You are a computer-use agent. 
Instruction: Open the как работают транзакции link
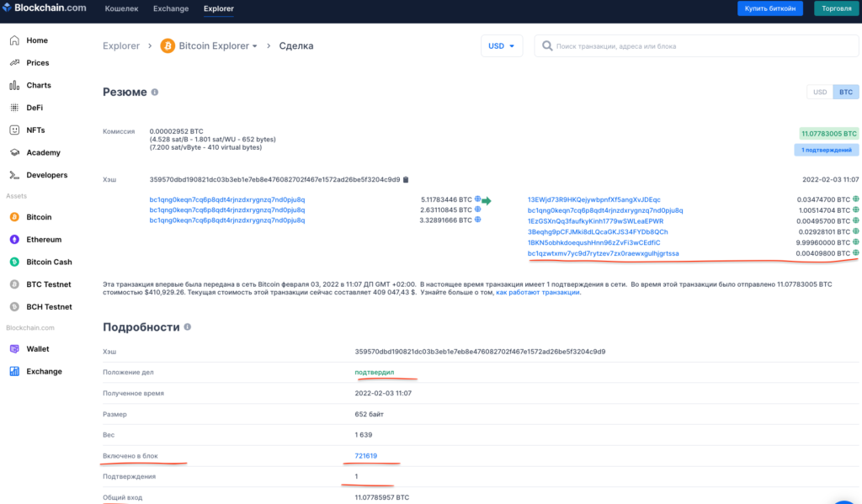tap(537, 293)
